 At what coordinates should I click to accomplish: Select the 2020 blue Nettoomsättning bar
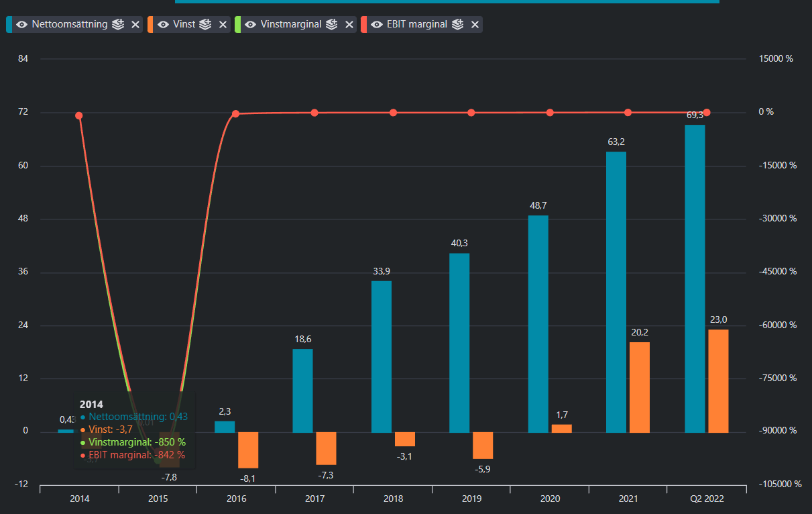point(538,323)
